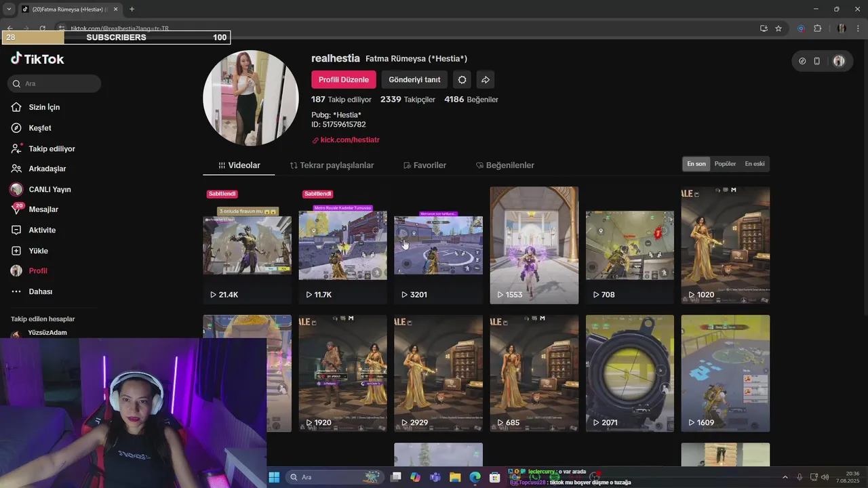Click install app icon in address bar
Screen dimensions: 868x488
coord(764,28)
